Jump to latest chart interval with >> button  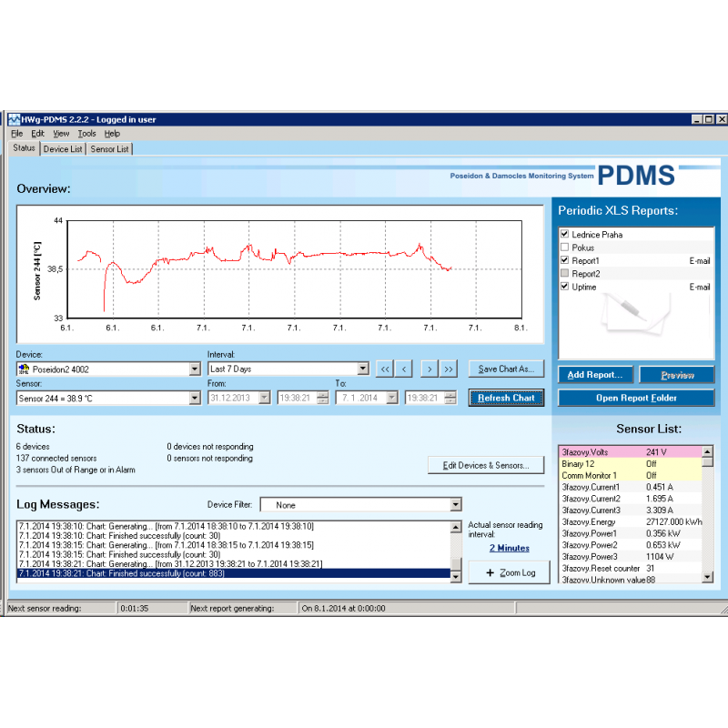[x=449, y=369]
